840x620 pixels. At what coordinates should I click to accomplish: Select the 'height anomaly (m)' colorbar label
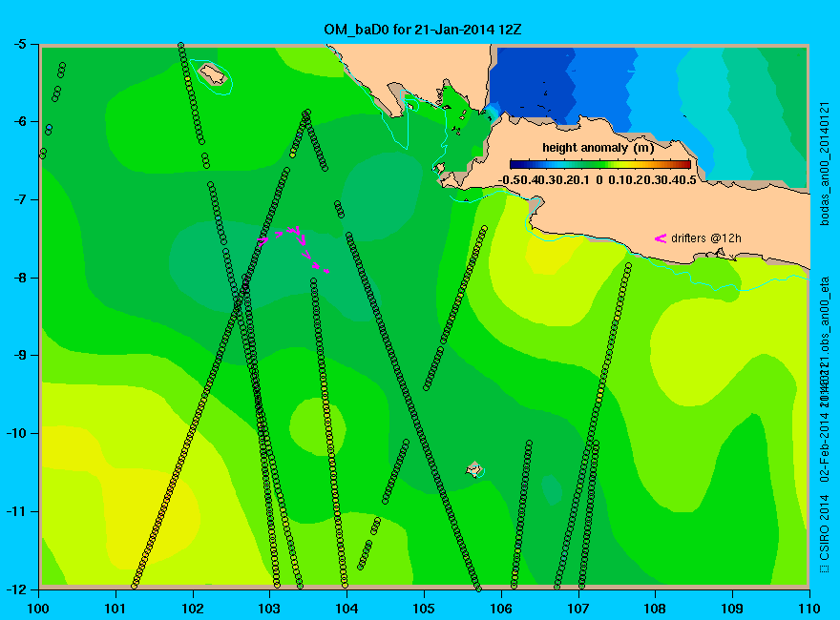tap(598, 148)
